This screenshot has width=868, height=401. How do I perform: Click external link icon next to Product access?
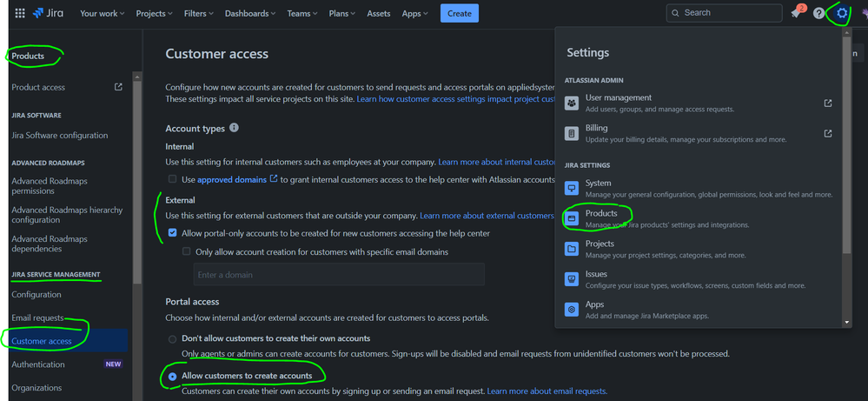coord(118,87)
